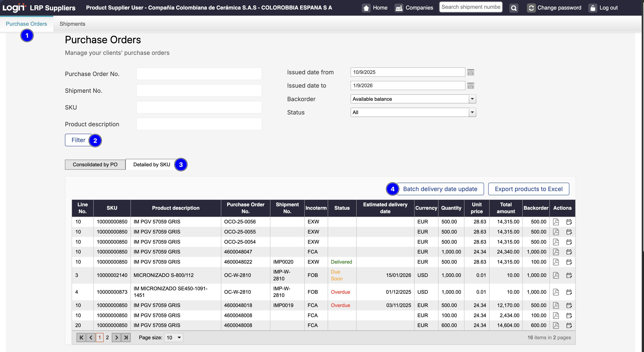Click PDF icon for MICRONIZADO S-800/112 row

click(556, 275)
